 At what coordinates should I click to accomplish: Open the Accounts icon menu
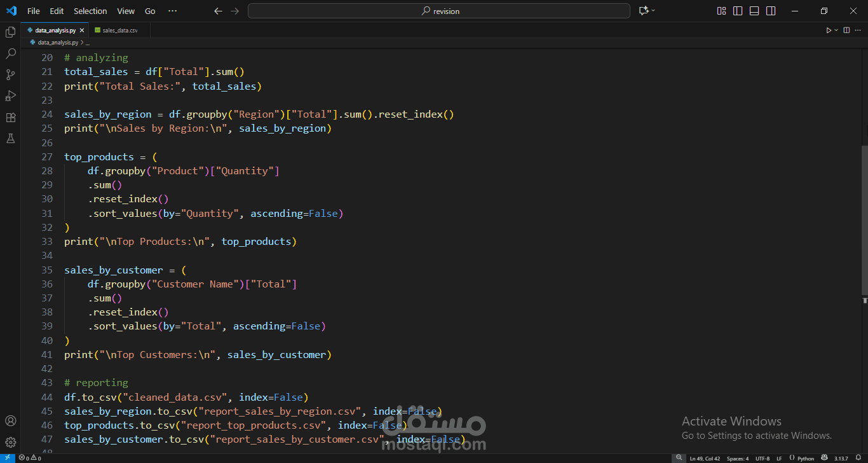click(x=10, y=421)
